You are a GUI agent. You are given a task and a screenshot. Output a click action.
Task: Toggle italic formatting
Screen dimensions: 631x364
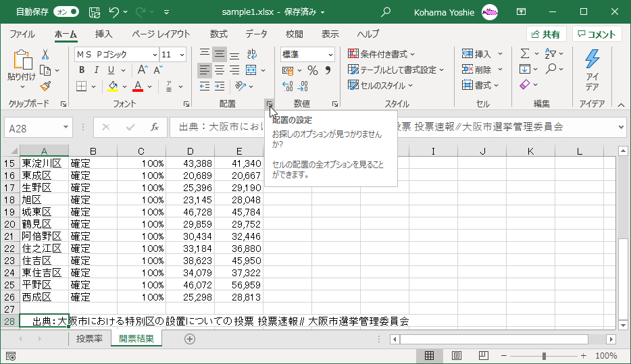click(x=96, y=70)
